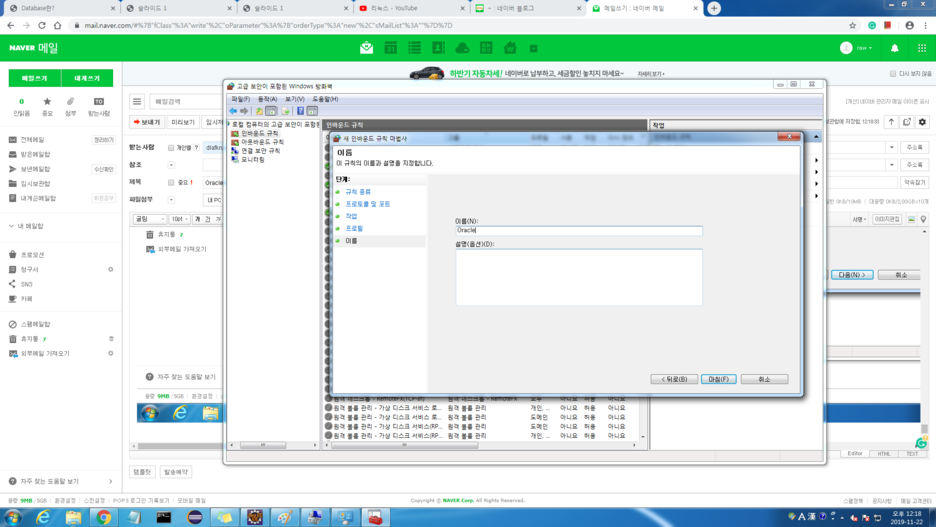Switch to the Database browser tab

61,8
